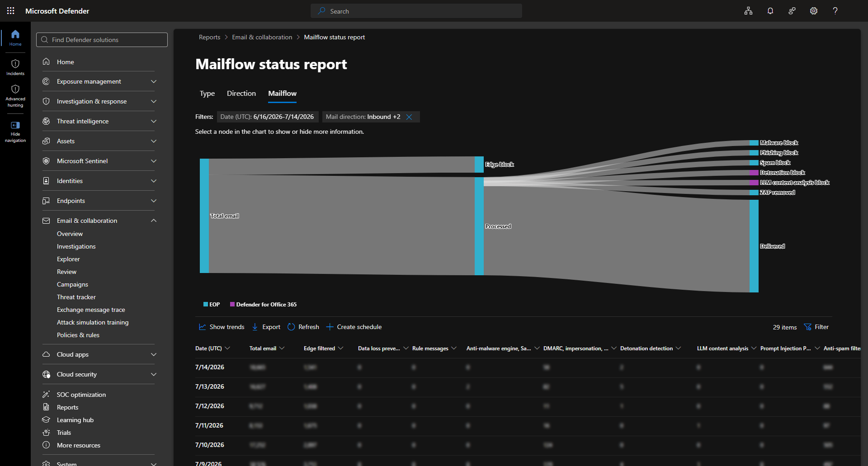Open Campaigns menu item
The image size is (868, 466).
(72, 284)
